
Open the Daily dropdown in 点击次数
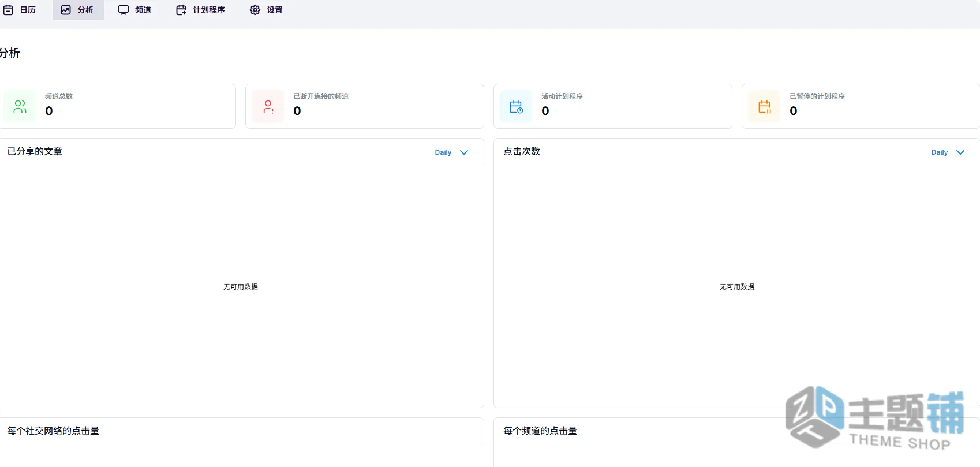coord(948,152)
